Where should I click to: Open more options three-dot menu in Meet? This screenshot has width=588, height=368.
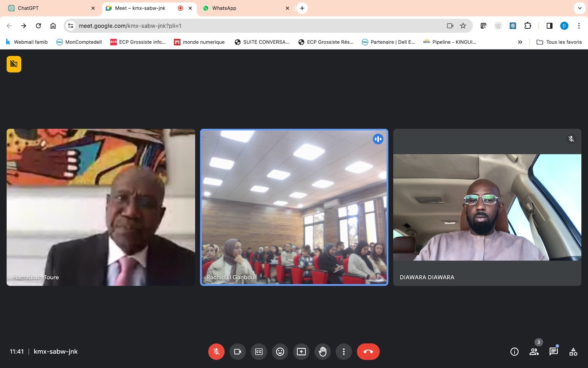344,351
